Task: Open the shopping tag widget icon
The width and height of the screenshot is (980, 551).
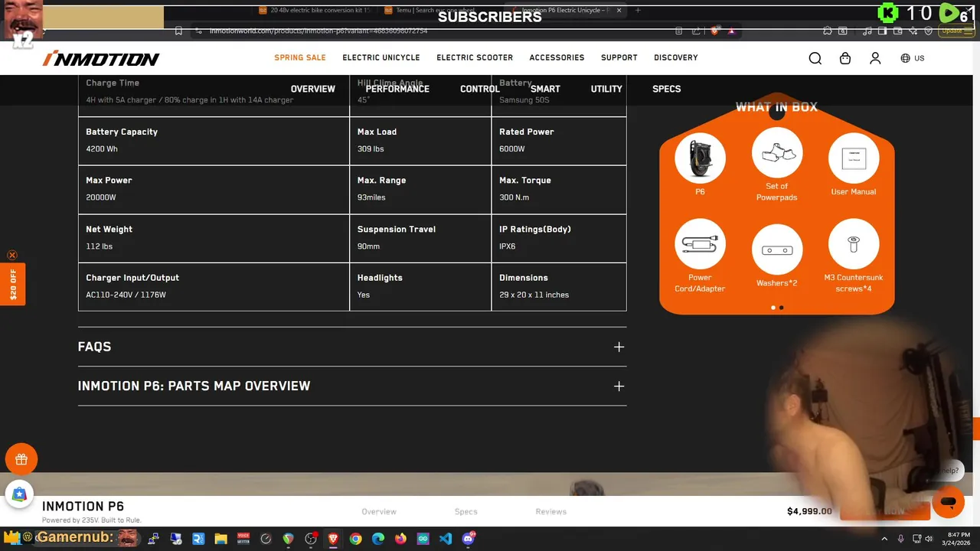Action: [x=19, y=494]
